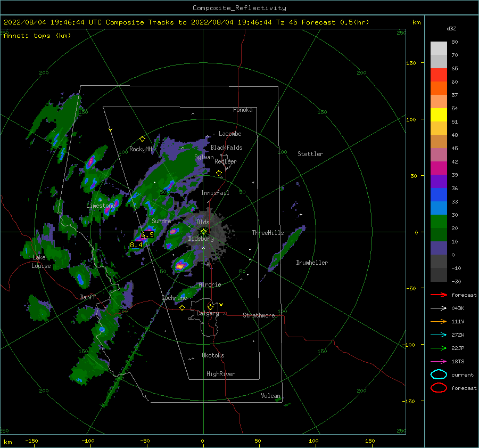Image resolution: width=479 pixels, height=448 pixels.
Task: Click the orange 111V arrow legend icon
Action: pos(439,321)
